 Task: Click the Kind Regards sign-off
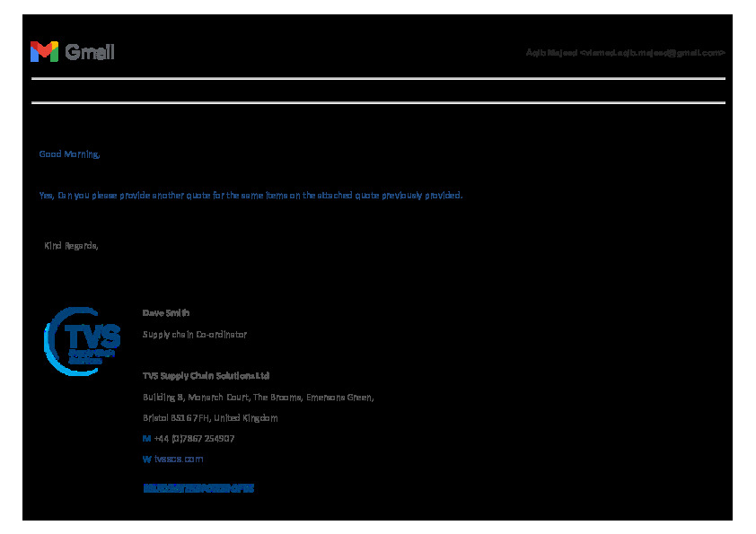pyautogui.click(x=71, y=245)
